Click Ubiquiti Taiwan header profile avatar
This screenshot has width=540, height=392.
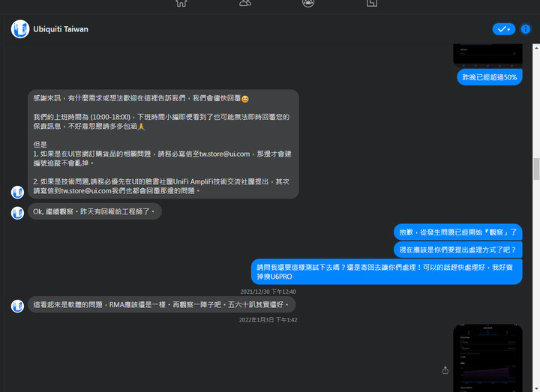click(x=20, y=29)
